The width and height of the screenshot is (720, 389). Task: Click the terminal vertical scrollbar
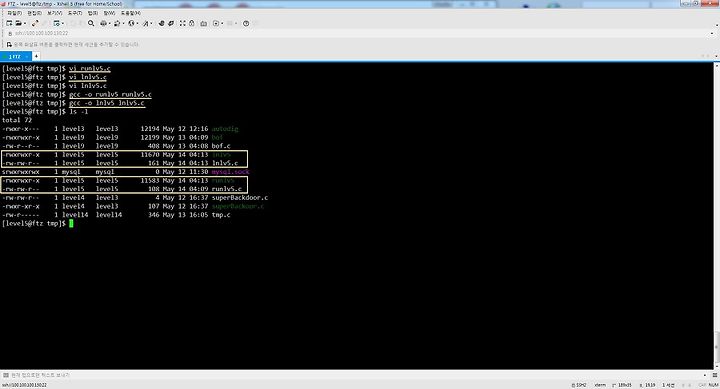[x=716, y=216]
